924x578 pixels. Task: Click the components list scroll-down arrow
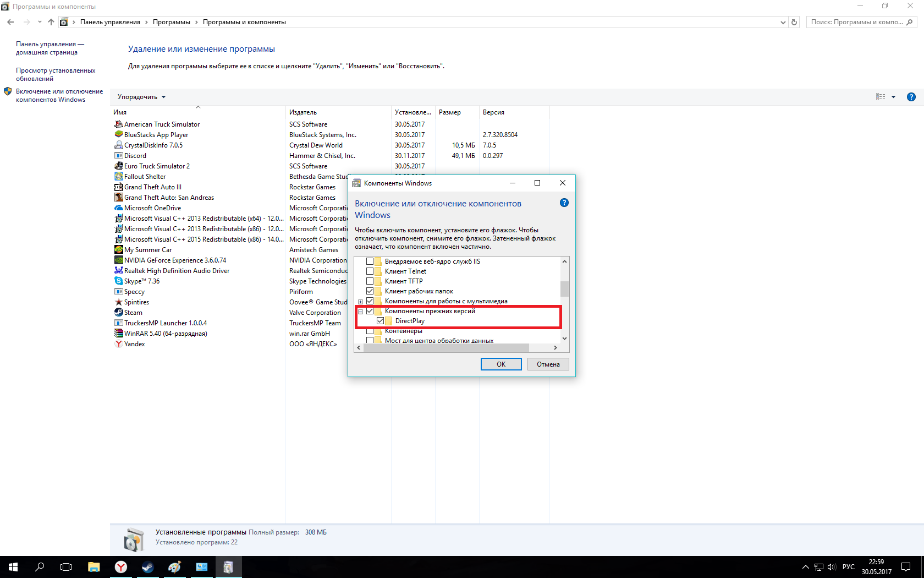click(x=564, y=339)
